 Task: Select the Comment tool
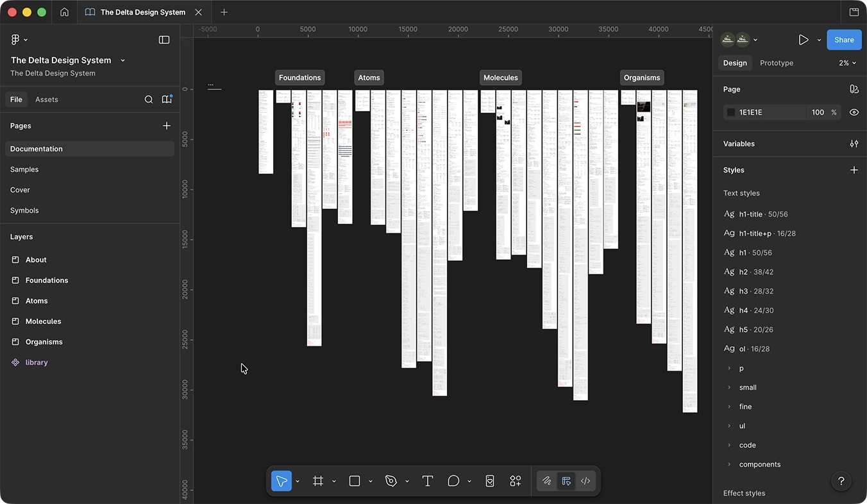(x=453, y=481)
